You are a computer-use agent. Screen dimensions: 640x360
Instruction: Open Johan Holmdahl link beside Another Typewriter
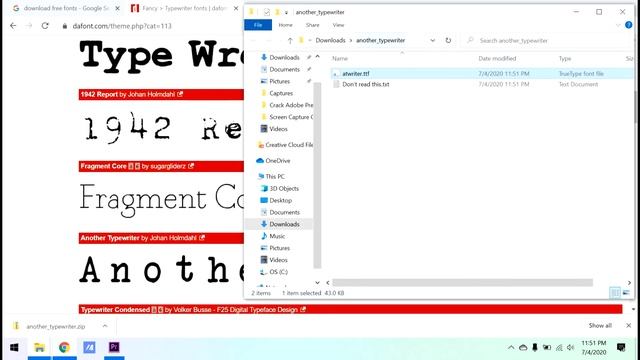click(173, 238)
